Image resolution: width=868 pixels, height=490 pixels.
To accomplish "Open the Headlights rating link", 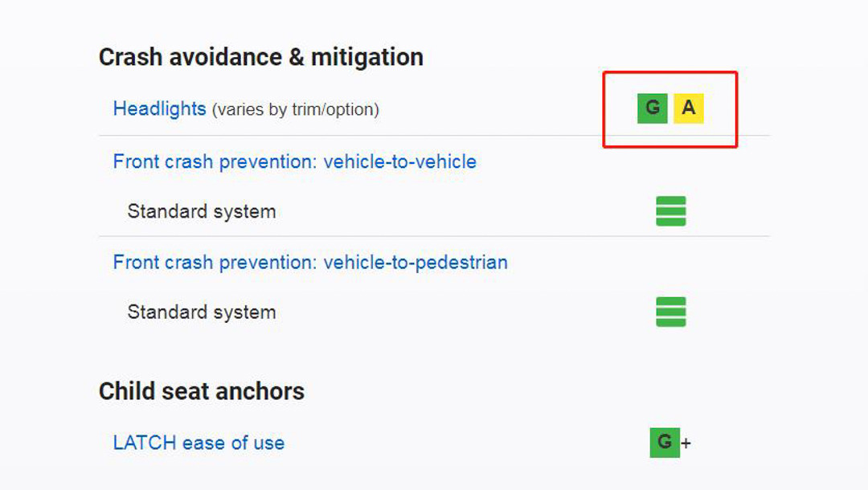I will pyautogui.click(x=159, y=108).
